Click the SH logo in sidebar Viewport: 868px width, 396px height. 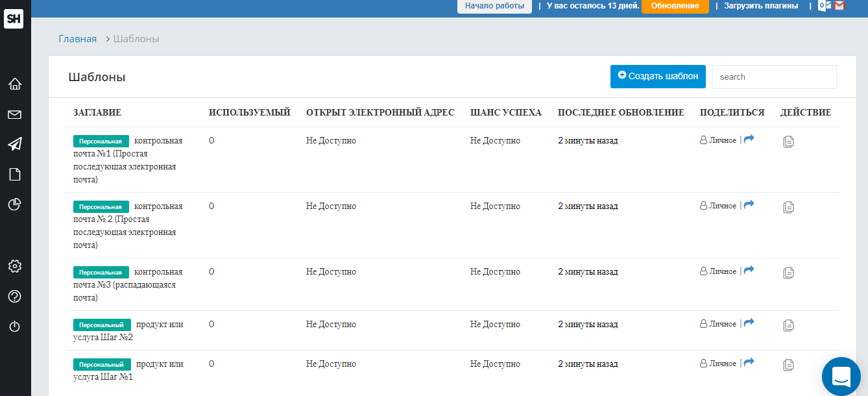tap(14, 19)
